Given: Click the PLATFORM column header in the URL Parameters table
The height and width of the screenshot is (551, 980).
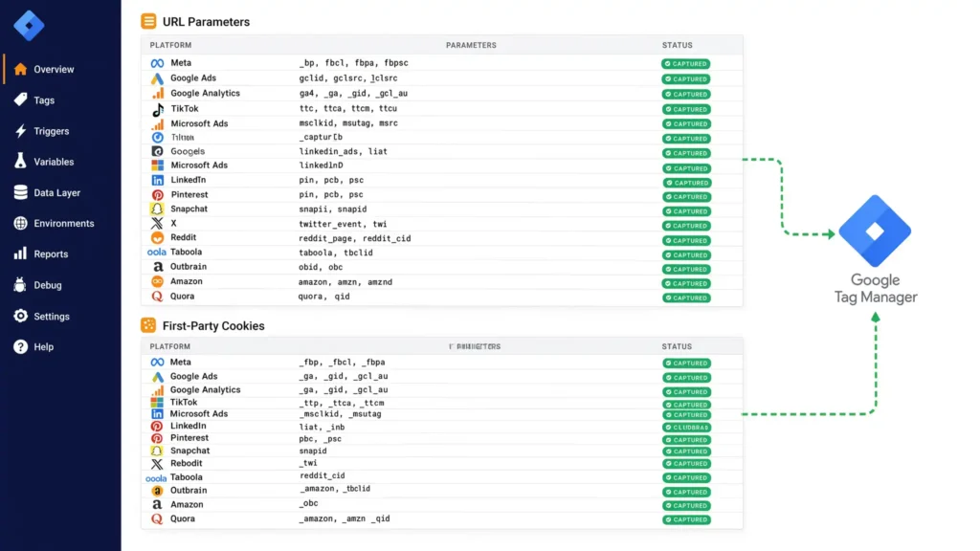Looking at the screenshot, I should [x=170, y=45].
